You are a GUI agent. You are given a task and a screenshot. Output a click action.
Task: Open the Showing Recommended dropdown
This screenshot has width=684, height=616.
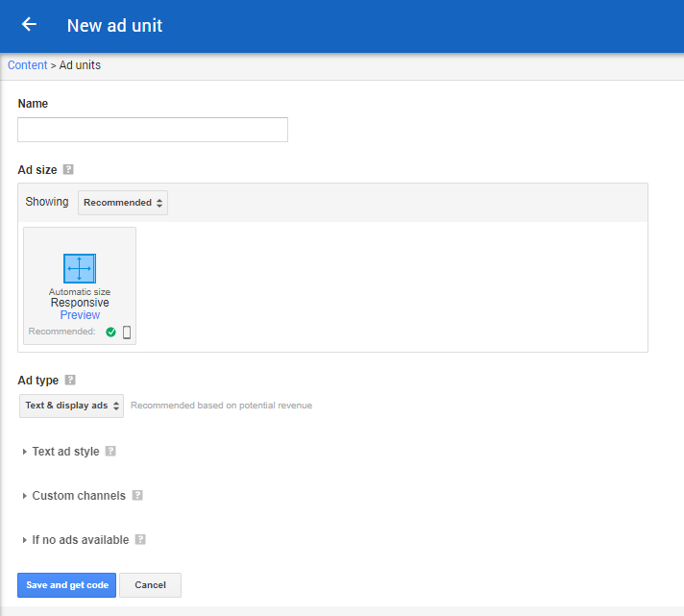123,203
